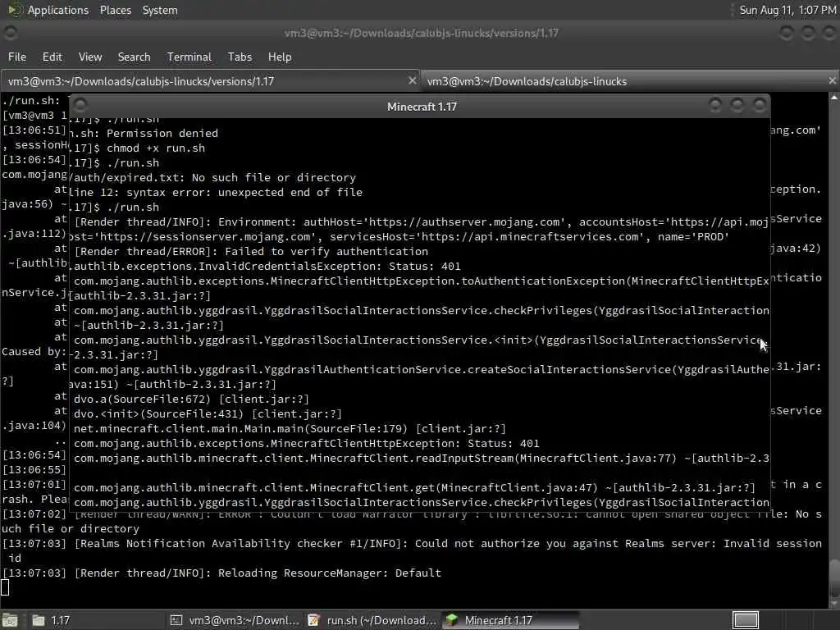Open the vm3@vm3 terminal taskbar item
The image size is (840, 630).
click(234, 620)
